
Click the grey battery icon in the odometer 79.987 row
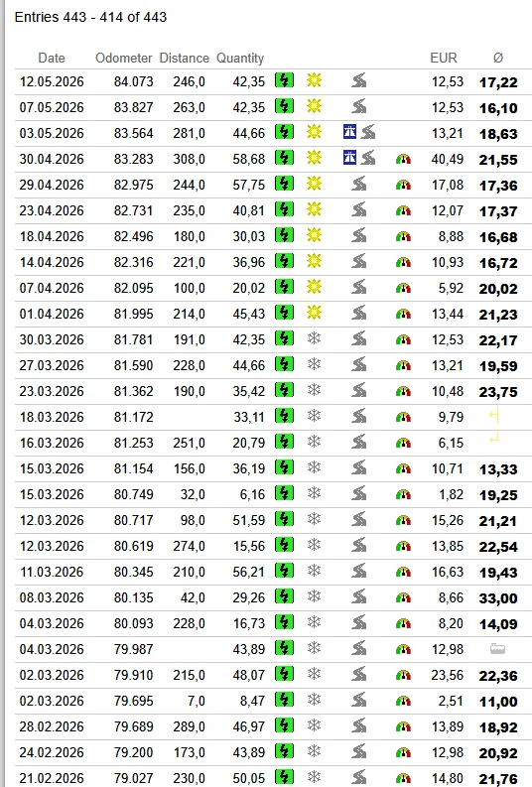click(497, 649)
